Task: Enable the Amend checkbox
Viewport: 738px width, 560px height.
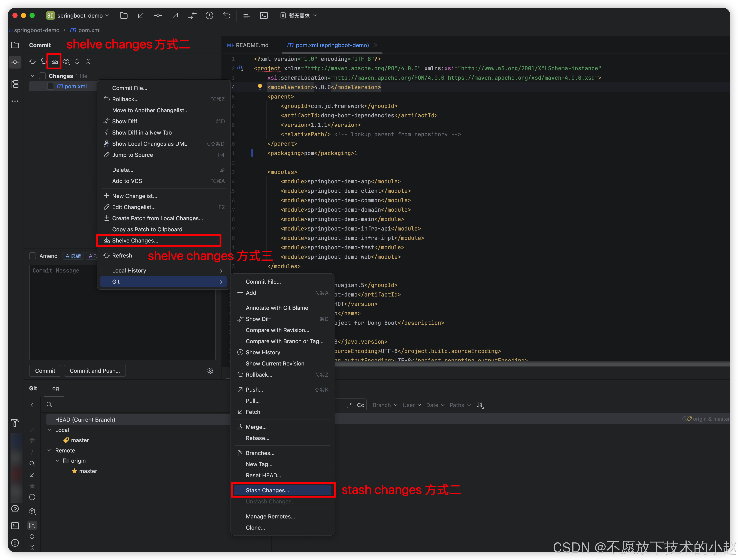Action: point(33,256)
